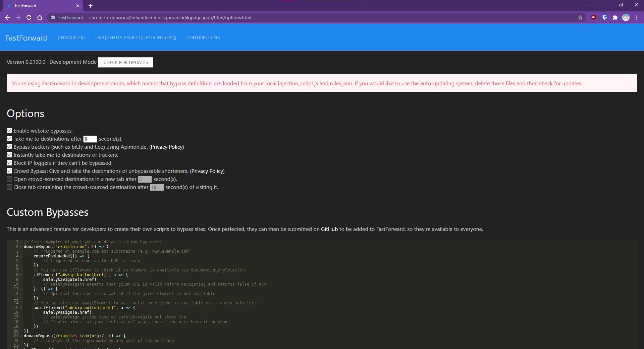Click the extension icon in the address bar
Image resolution: width=644 pixels, height=349 pixels.
point(53,17)
